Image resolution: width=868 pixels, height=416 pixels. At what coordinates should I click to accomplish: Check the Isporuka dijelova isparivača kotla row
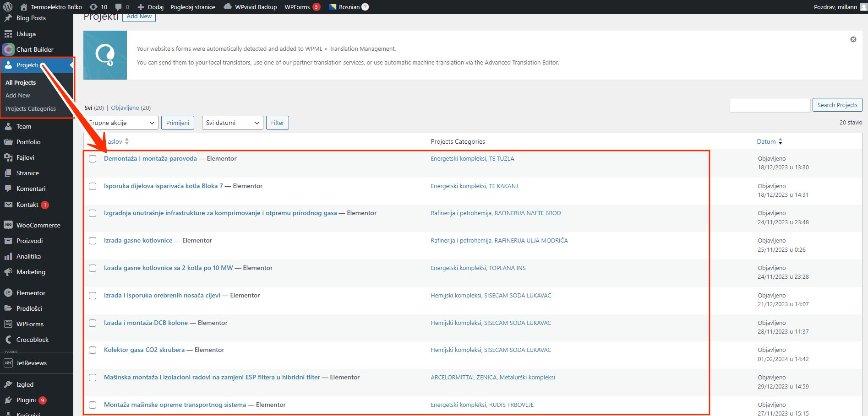point(93,186)
